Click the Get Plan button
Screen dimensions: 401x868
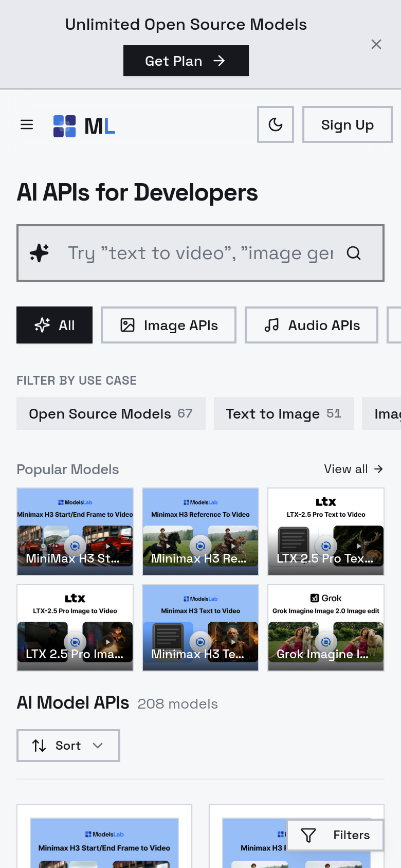186,61
